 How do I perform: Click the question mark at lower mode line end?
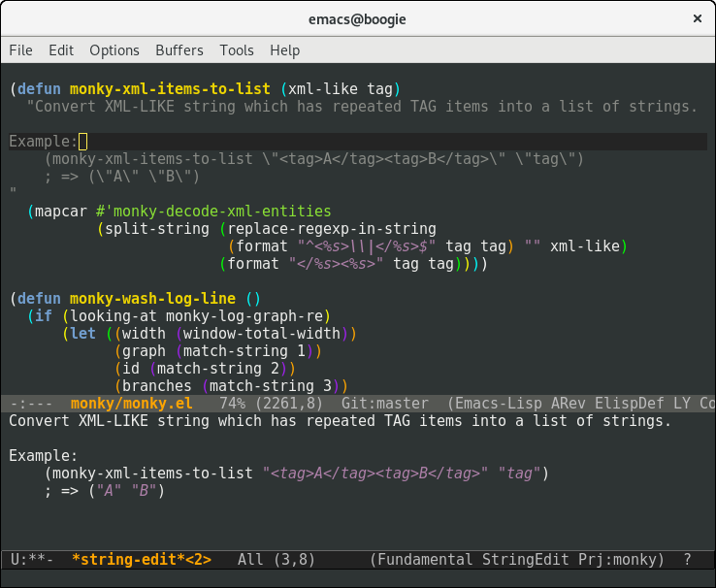[687, 560]
